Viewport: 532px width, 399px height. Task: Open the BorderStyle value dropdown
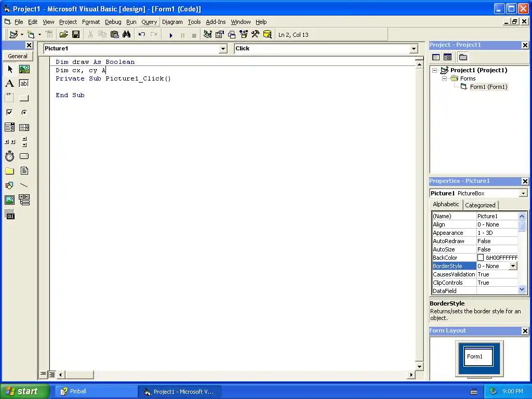click(513, 267)
